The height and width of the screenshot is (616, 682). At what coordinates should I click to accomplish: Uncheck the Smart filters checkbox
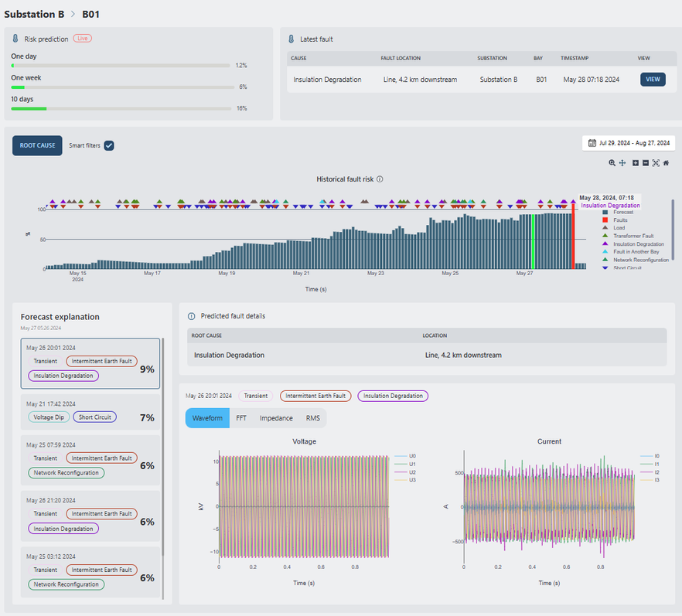pos(109,145)
